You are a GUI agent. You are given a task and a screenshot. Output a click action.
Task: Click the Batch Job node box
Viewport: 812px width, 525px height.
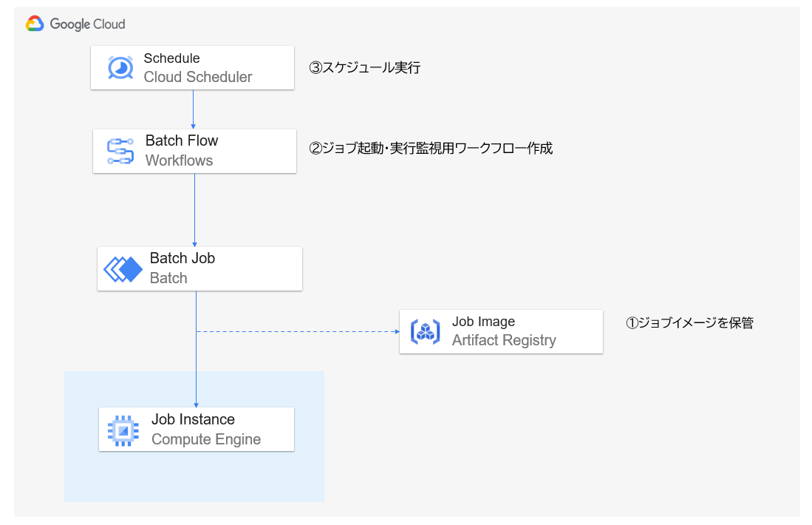coord(199,268)
